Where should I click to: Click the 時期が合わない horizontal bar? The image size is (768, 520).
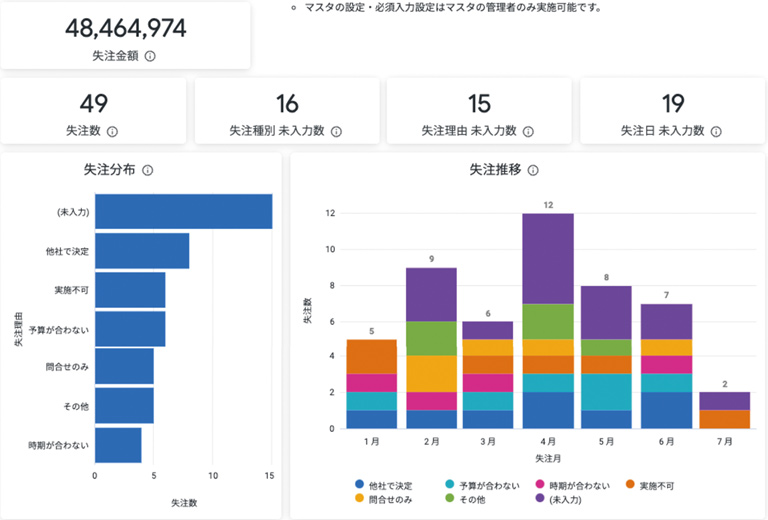point(118,446)
